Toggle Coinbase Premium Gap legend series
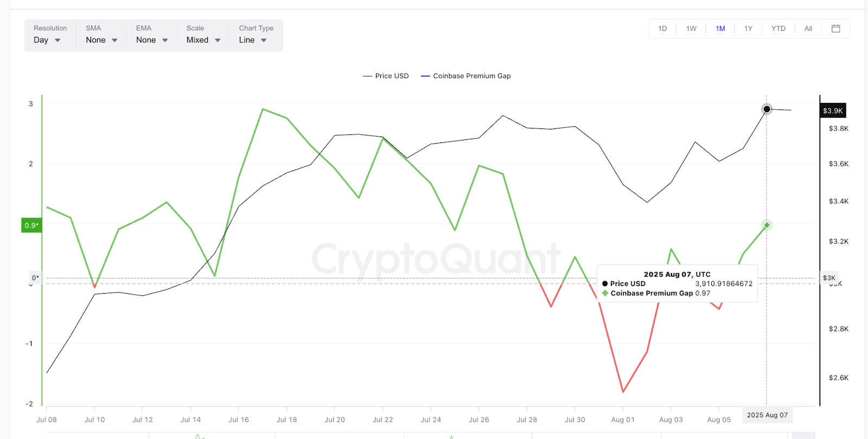The width and height of the screenshot is (868, 439). pos(465,76)
